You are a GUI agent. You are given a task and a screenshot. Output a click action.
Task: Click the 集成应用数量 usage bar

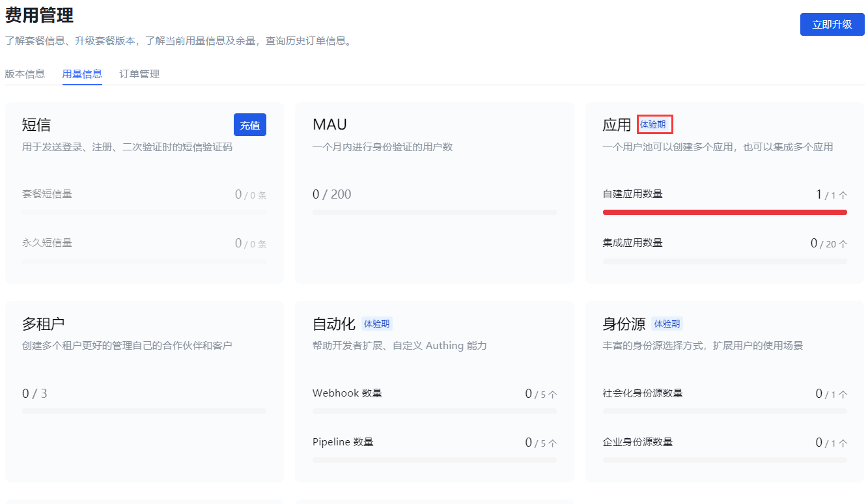725,261
